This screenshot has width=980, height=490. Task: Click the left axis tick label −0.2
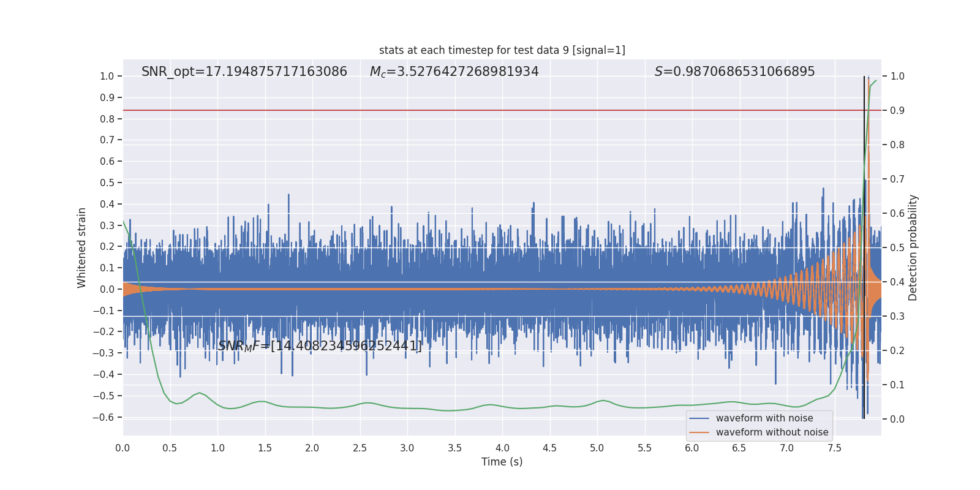pyautogui.click(x=104, y=332)
